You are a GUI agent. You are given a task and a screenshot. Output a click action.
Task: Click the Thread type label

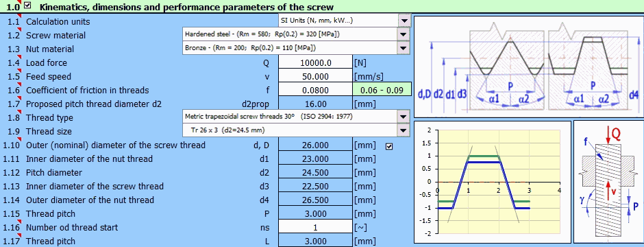pos(50,117)
